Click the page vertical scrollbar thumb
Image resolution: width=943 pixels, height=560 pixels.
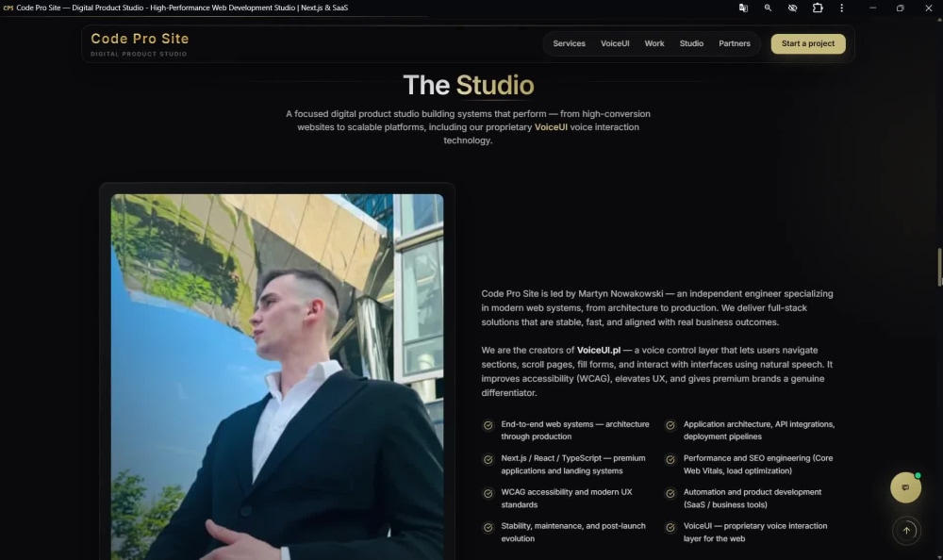tap(939, 267)
